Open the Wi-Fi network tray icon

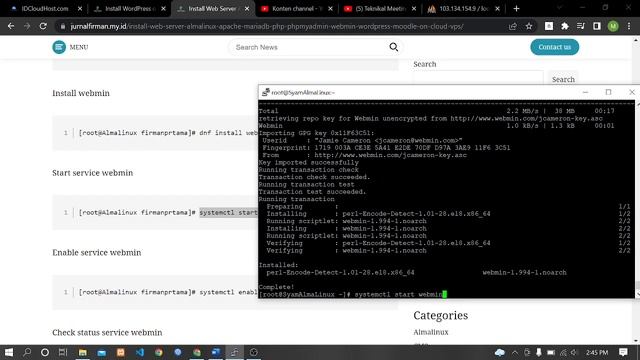coord(563,352)
